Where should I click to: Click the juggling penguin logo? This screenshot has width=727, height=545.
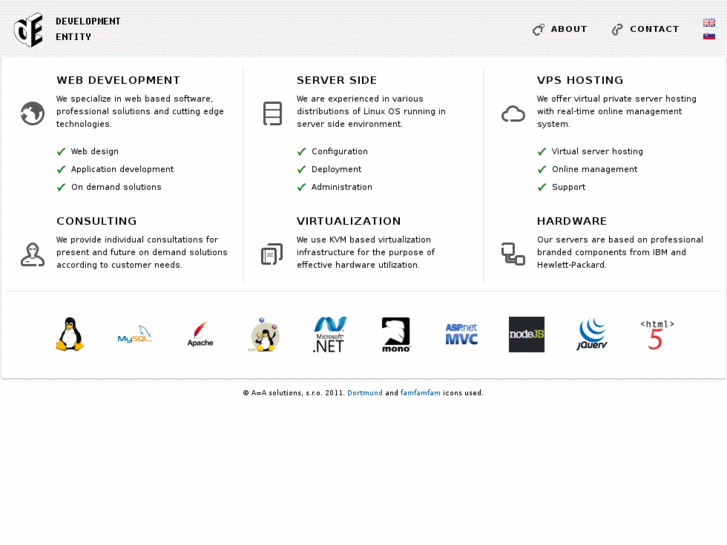click(265, 334)
